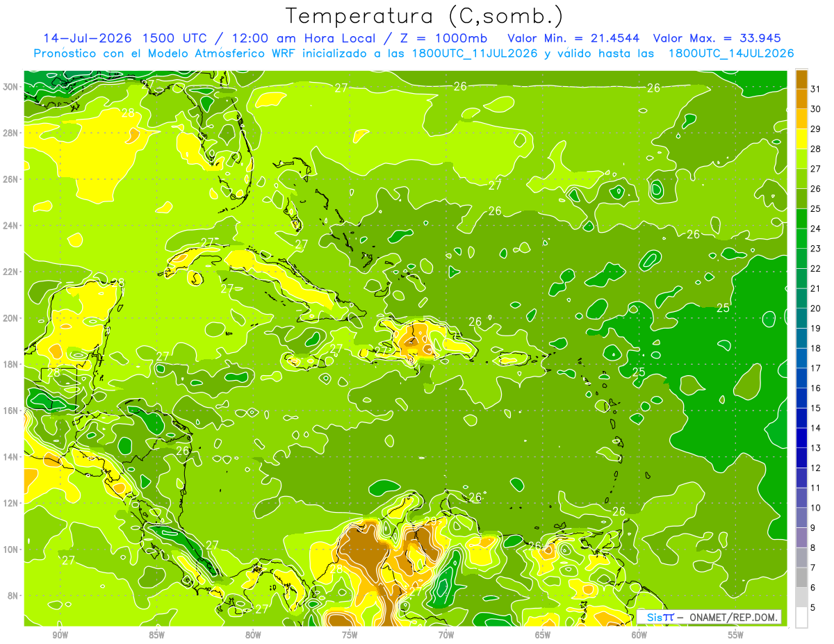Select the 'Valor Min. = 21.4544' text

(x=574, y=38)
